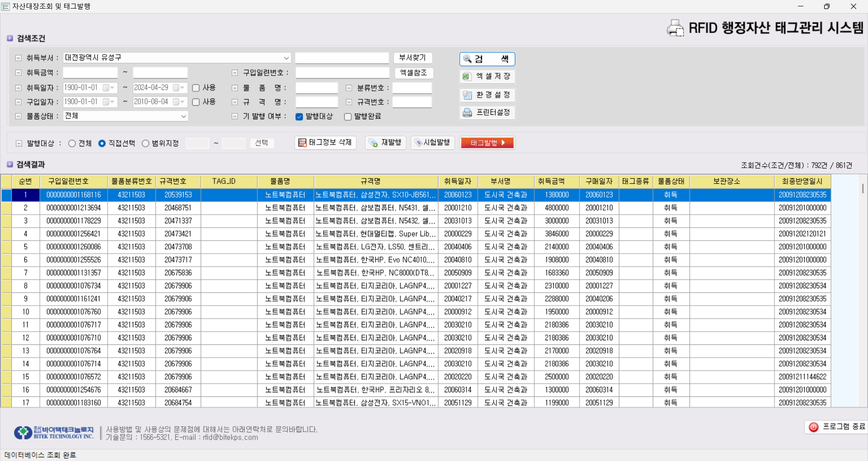Click the 규격번호 input field

[412, 102]
